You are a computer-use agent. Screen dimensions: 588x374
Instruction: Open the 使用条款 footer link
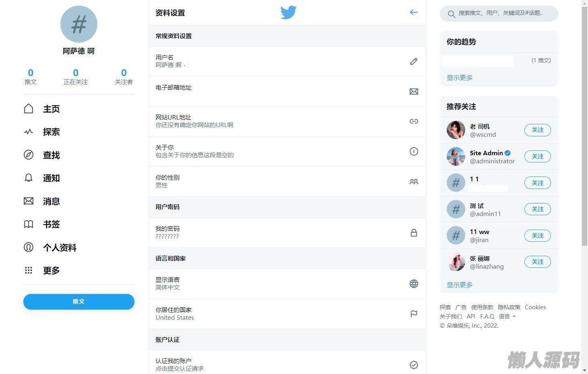482,307
